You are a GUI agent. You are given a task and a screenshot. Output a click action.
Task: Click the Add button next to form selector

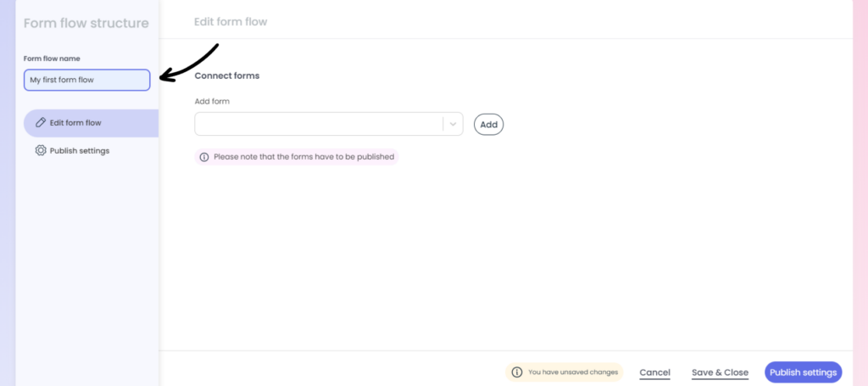(x=489, y=125)
